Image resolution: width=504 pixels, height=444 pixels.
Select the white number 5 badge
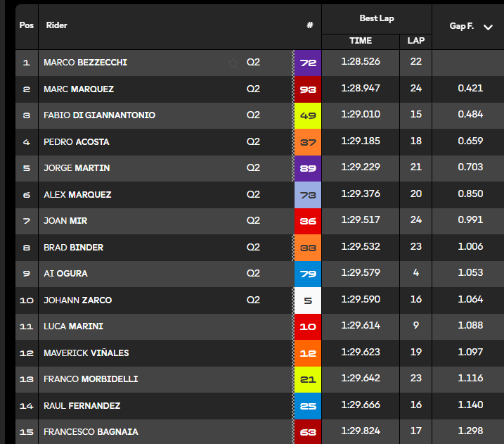click(308, 300)
